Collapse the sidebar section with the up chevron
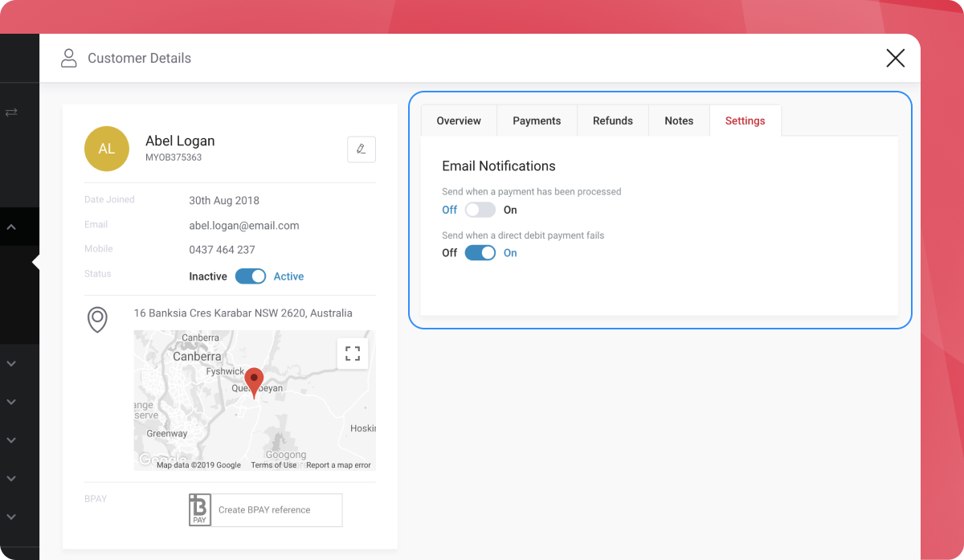This screenshot has width=964, height=560. click(x=11, y=227)
